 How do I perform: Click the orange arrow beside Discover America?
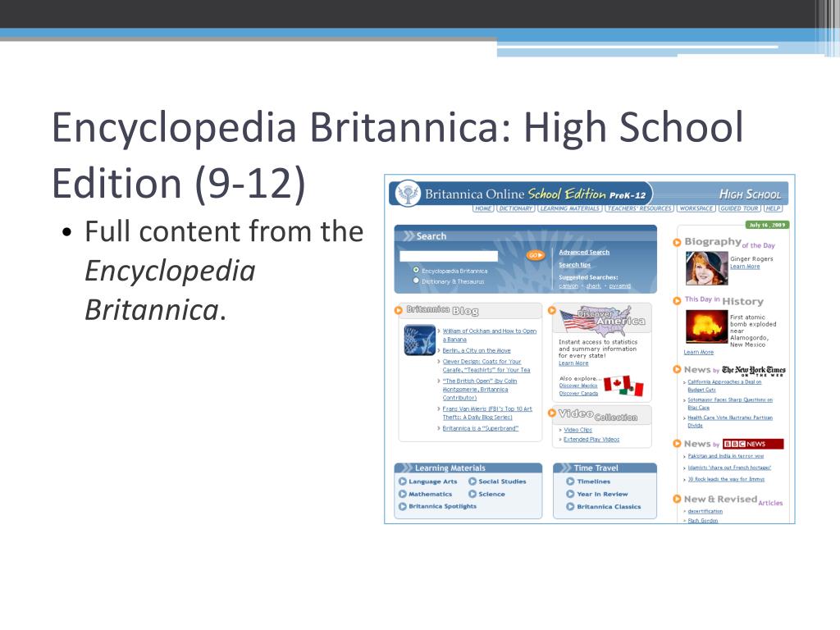click(552, 310)
